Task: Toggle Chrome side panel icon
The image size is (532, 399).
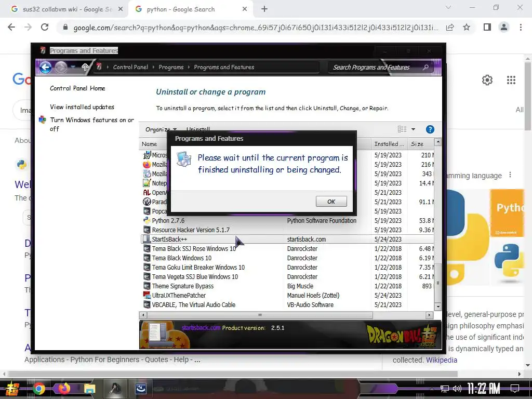Action: 487,27
